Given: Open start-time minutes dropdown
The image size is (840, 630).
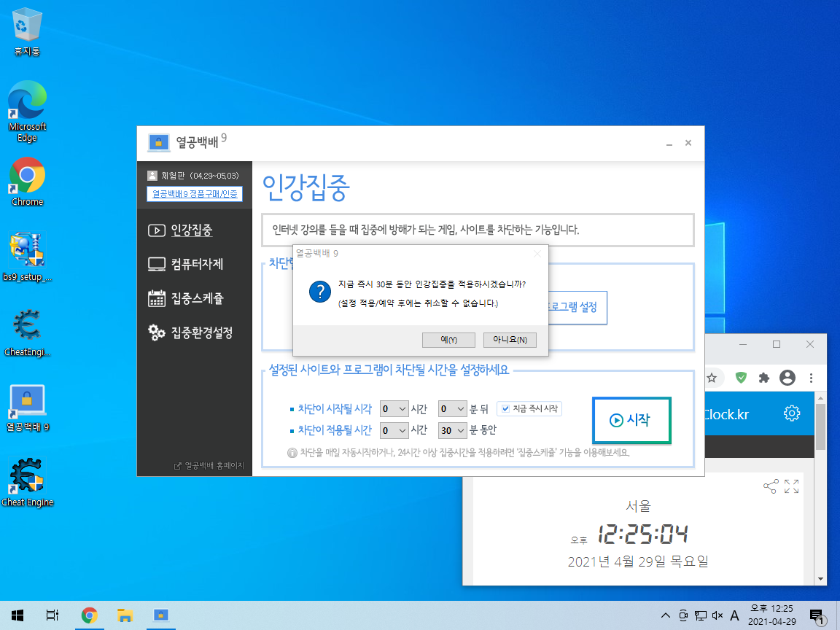Looking at the screenshot, I should coord(452,409).
